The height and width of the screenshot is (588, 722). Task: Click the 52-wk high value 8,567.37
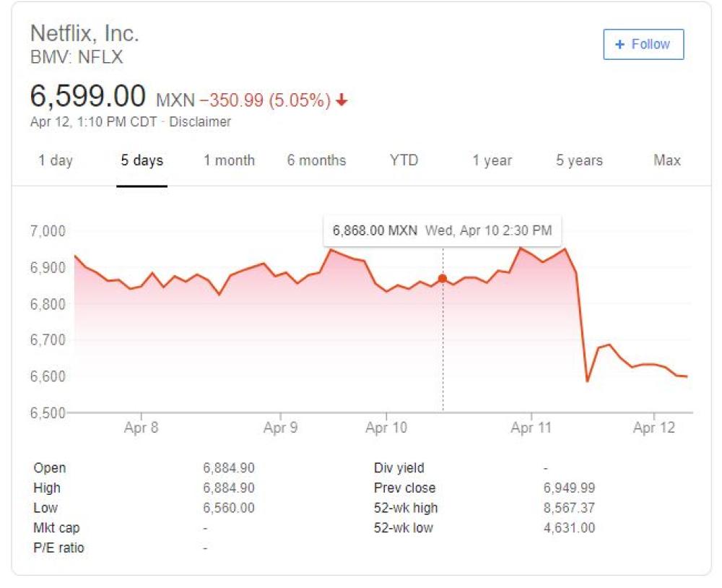pos(569,508)
